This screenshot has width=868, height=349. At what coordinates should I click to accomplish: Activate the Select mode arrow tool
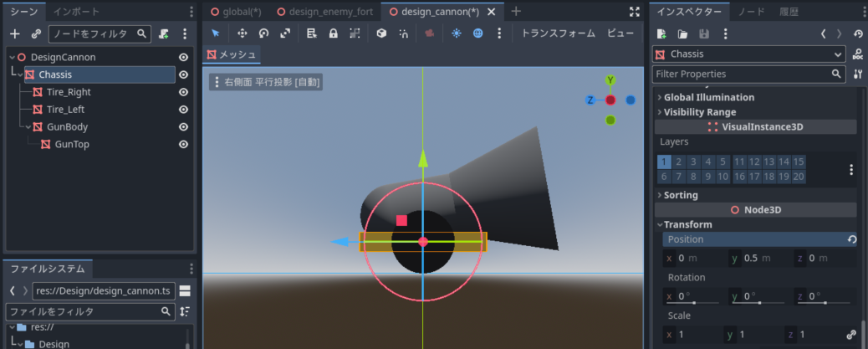tap(216, 33)
